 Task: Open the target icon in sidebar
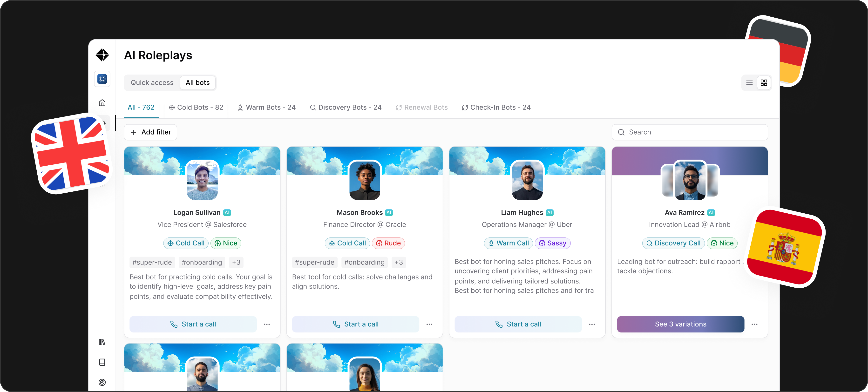(x=102, y=382)
